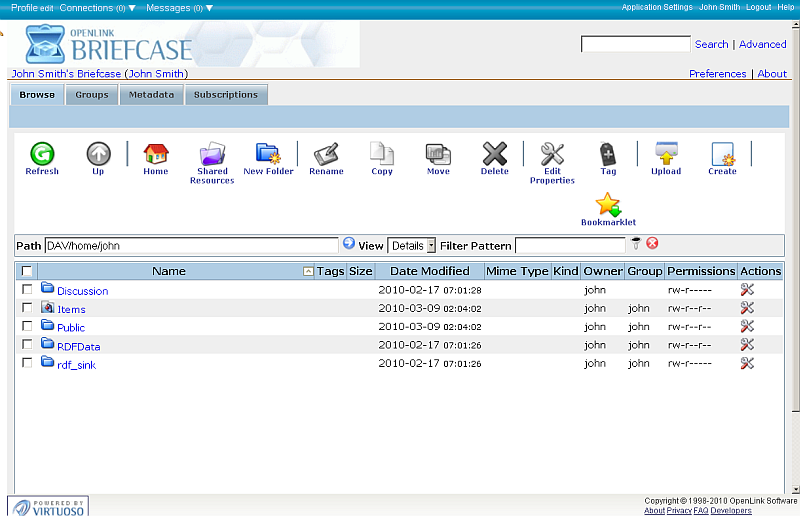Open Shared Resources from the toolbar
The width and height of the screenshot is (800, 516).
(212, 155)
